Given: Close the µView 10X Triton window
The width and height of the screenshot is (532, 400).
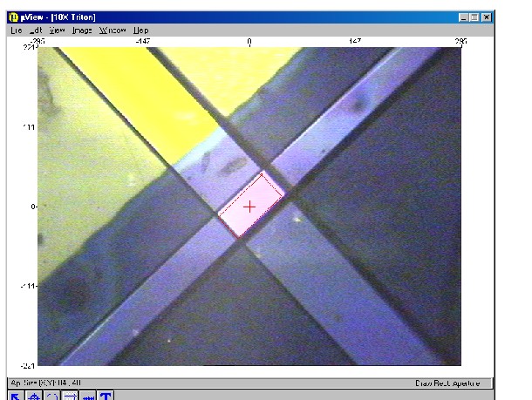Looking at the screenshot, I should [x=488, y=17].
